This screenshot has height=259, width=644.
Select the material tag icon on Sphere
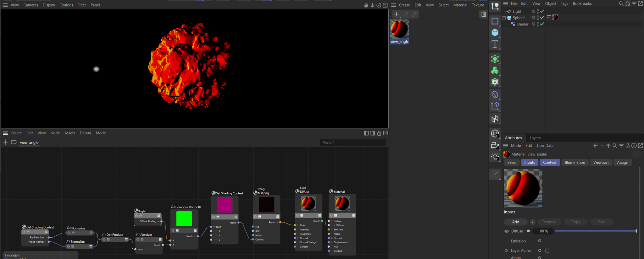555,18
